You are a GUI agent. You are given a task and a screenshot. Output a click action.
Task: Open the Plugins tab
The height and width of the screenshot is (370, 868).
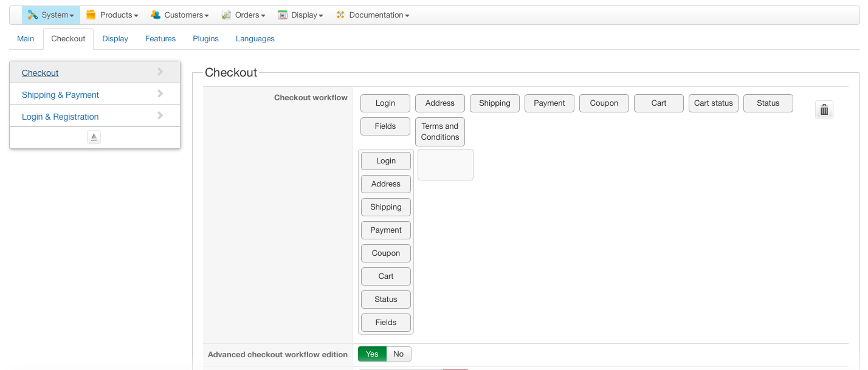[205, 39]
